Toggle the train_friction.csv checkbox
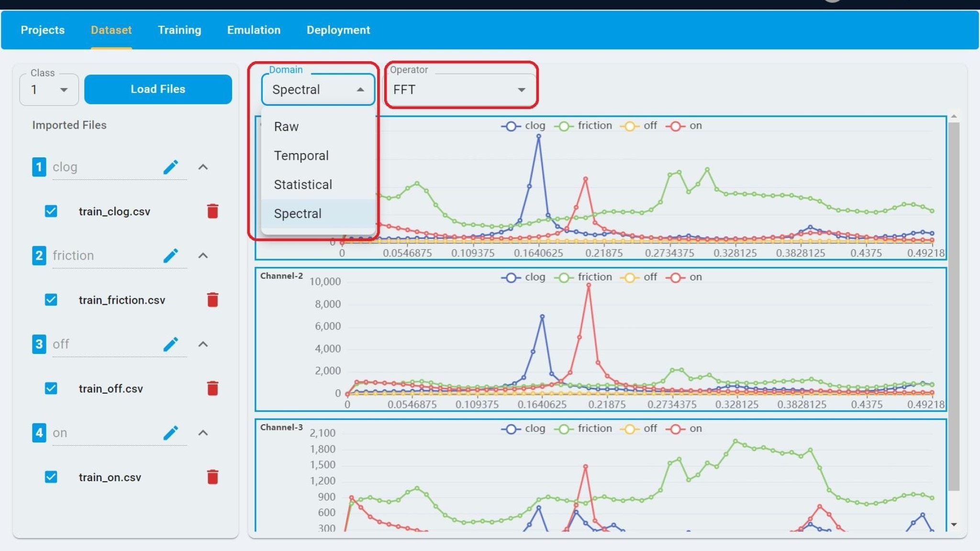Viewport: 980px width, 551px height. click(x=51, y=300)
